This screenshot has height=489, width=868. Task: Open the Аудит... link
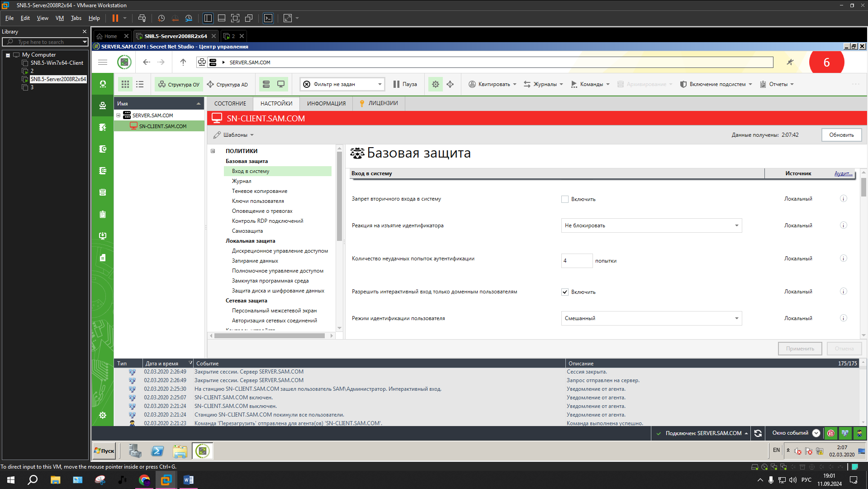click(x=843, y=173)
